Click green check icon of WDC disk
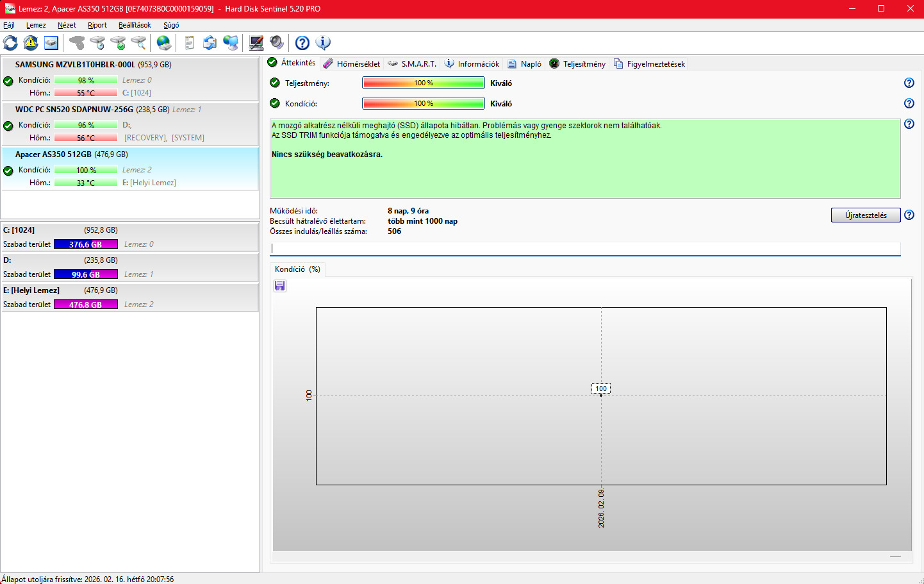The image size is (924, 584). (8, 126)
